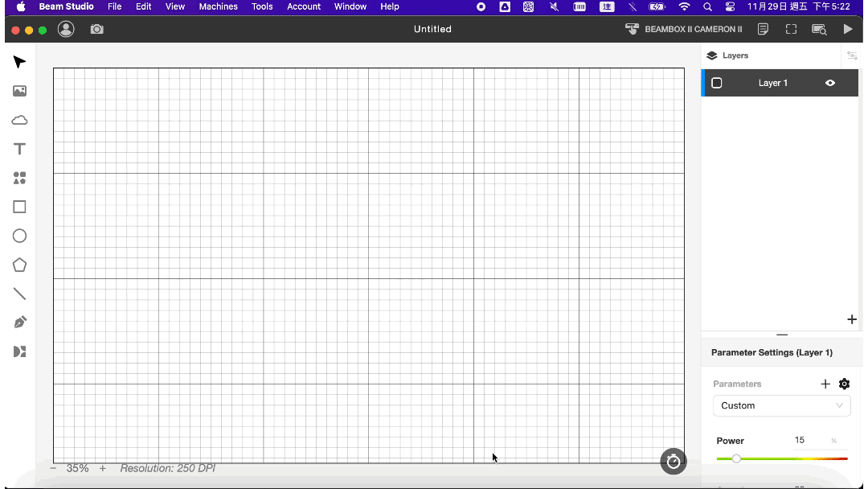Select the Polygon tool
This screenshot has height=489, width=868.
click(x=20, y=265)
